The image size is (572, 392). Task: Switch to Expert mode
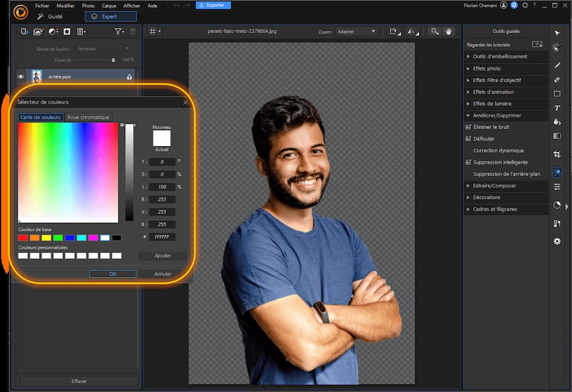pyautogui.click(x=111, y=17)
